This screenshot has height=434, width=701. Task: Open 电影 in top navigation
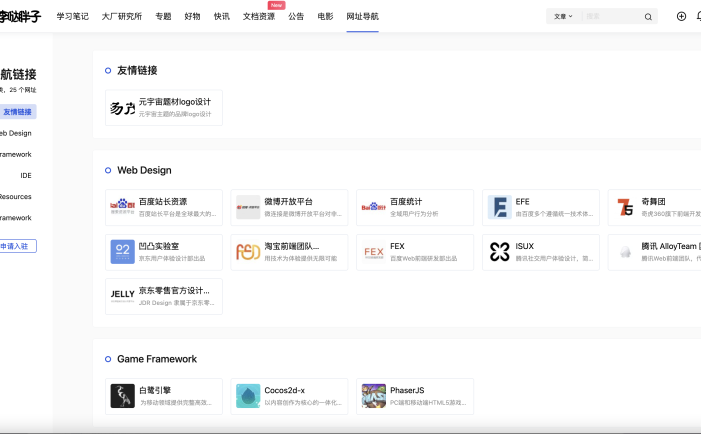tap(325, 17)
